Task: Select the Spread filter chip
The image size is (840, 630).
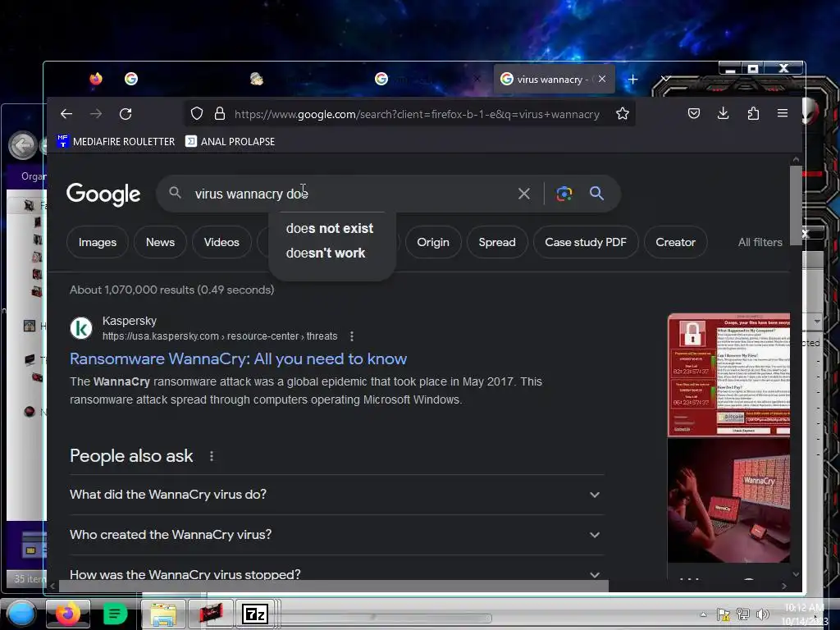Action: pos(497,242)
